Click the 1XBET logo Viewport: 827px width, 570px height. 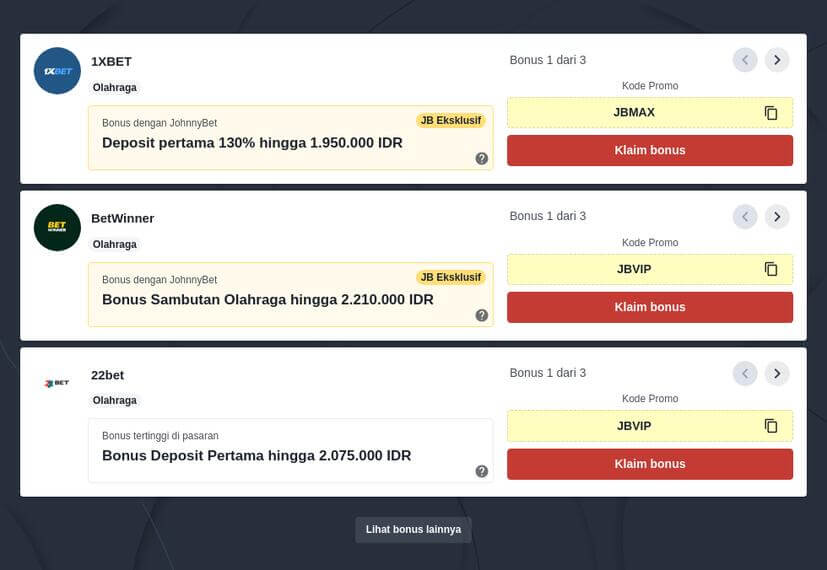coord(57,71)
